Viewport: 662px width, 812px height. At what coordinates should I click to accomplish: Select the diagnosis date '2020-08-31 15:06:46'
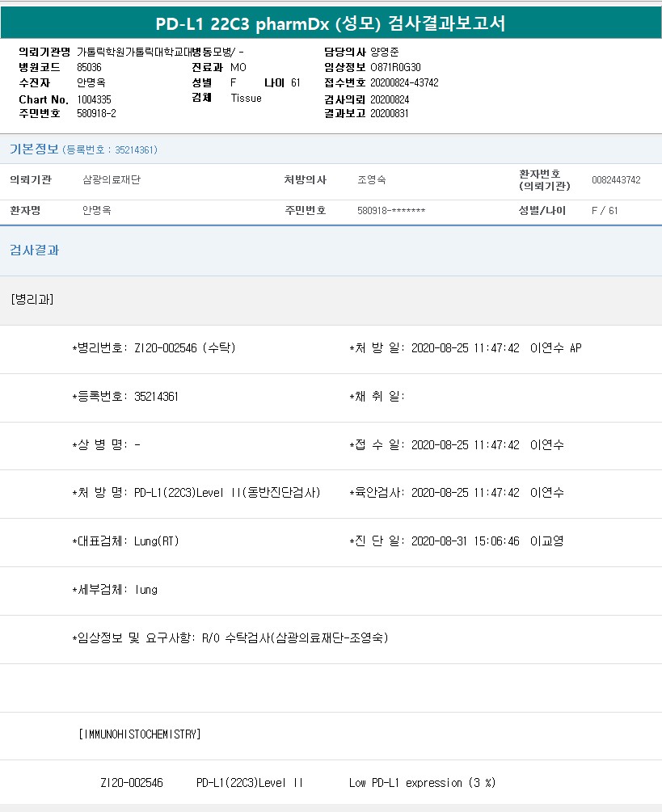(x=465, y=541)
